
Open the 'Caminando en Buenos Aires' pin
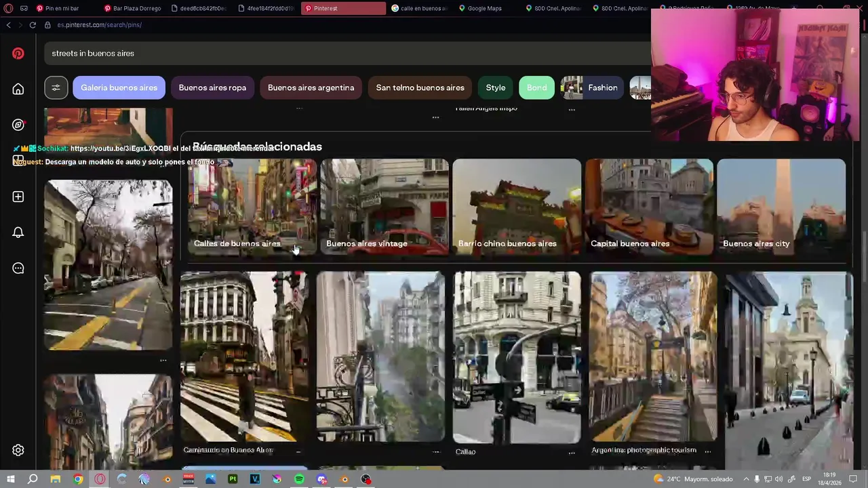pyautogui.click(x=244, y=357)
